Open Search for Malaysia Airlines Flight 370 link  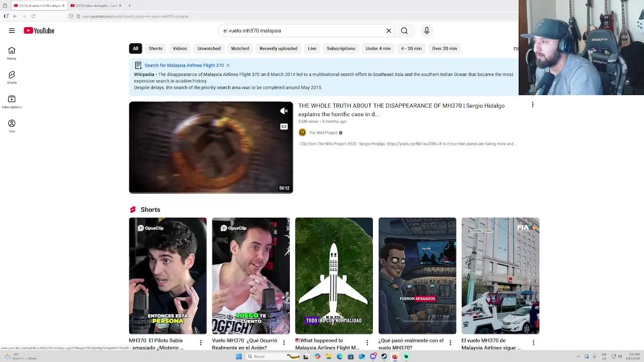pyautogui.click(x=187, y=65)
